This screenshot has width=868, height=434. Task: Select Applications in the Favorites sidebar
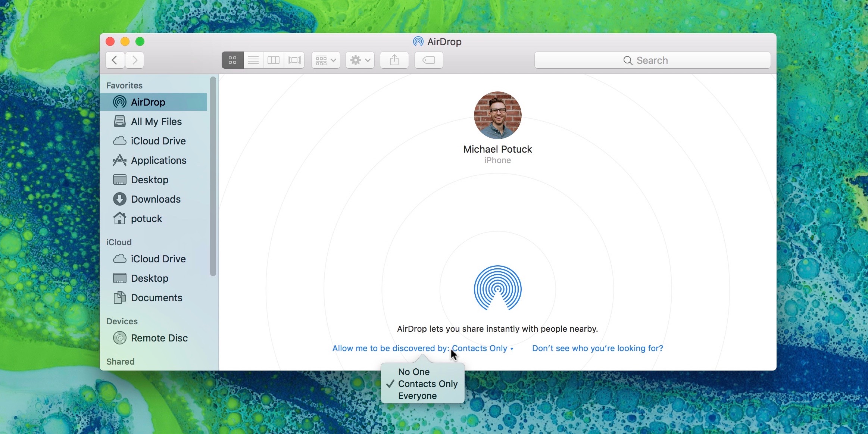[x=158, y=160]
